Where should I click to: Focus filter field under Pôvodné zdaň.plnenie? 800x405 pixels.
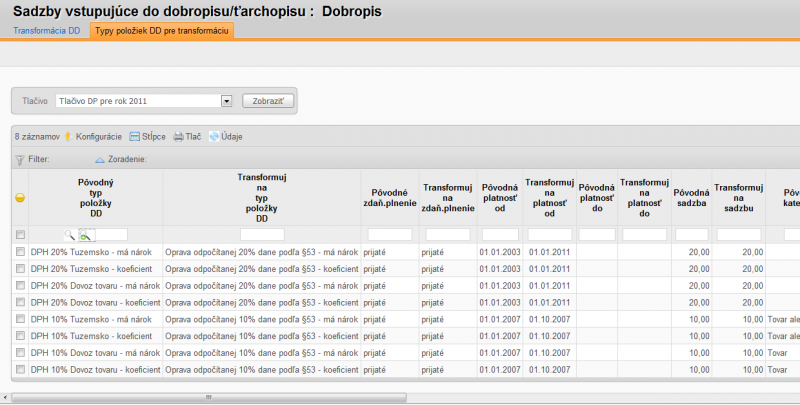coord(390,235)
